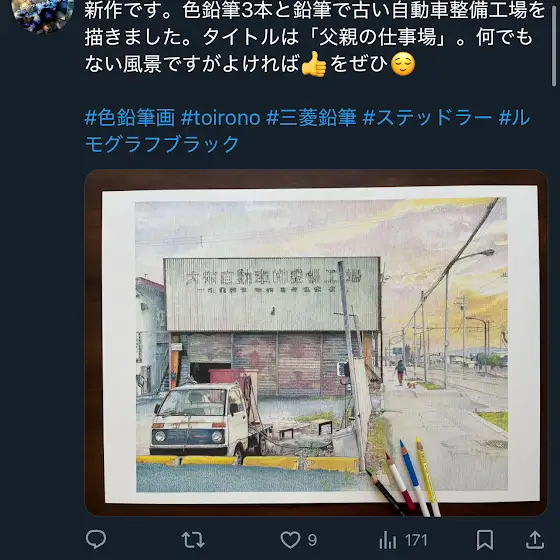560x560 pixels.
Task: Open the reply comment icon
Action: pos(96,539)
